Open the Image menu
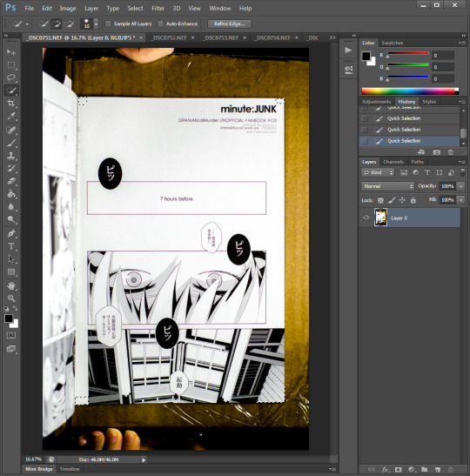The image size is (470, 476). (68, 8)
